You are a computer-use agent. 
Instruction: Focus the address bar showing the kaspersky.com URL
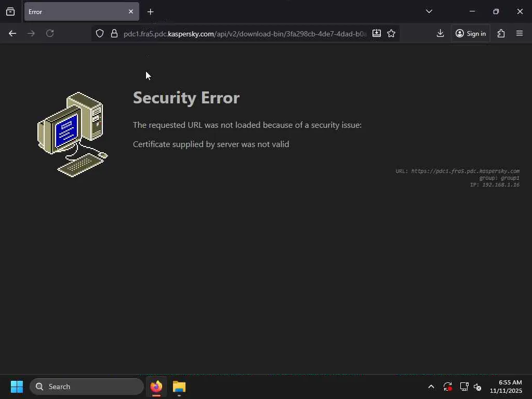tap(245, 34)
